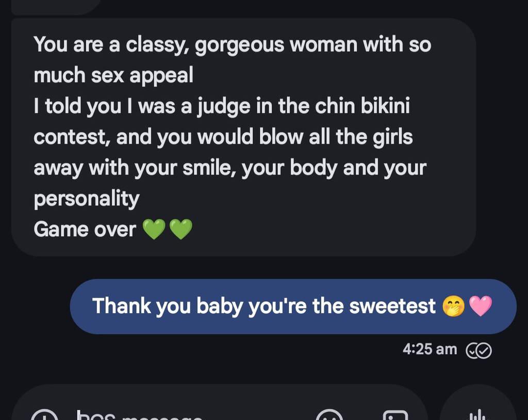Open the attachment plus menu
The height and width of the screenshot is (420, 528).
[x=44, y=415]
